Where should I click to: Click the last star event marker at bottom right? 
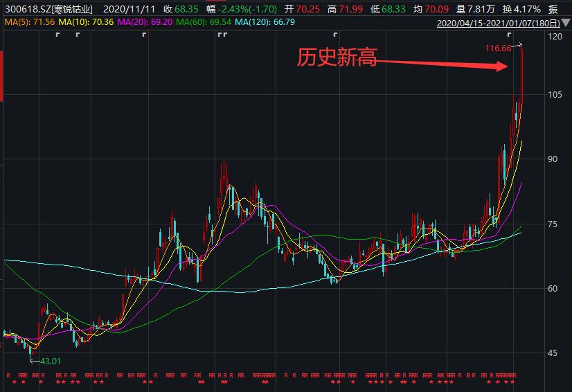(x=513, y=382)
